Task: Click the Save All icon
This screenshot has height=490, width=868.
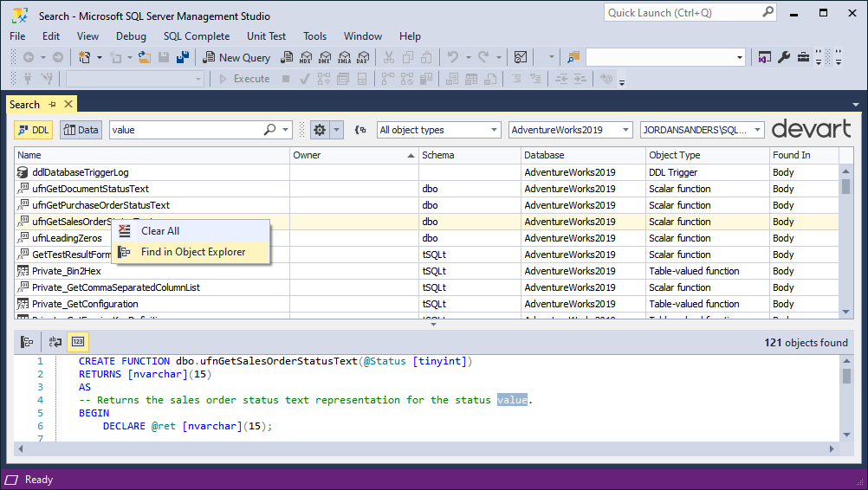Action: (183, 57)
